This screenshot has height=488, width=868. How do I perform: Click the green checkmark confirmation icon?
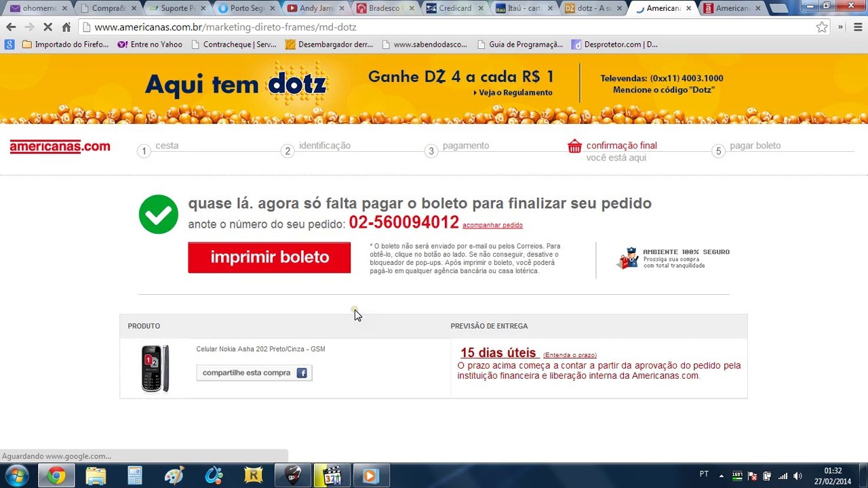click(159, 214)
